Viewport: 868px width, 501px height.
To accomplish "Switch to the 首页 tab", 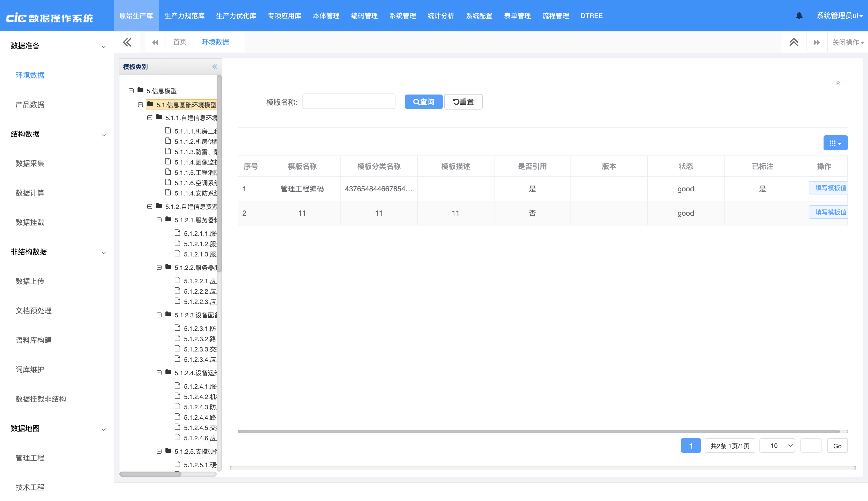I will pos(180,42).
